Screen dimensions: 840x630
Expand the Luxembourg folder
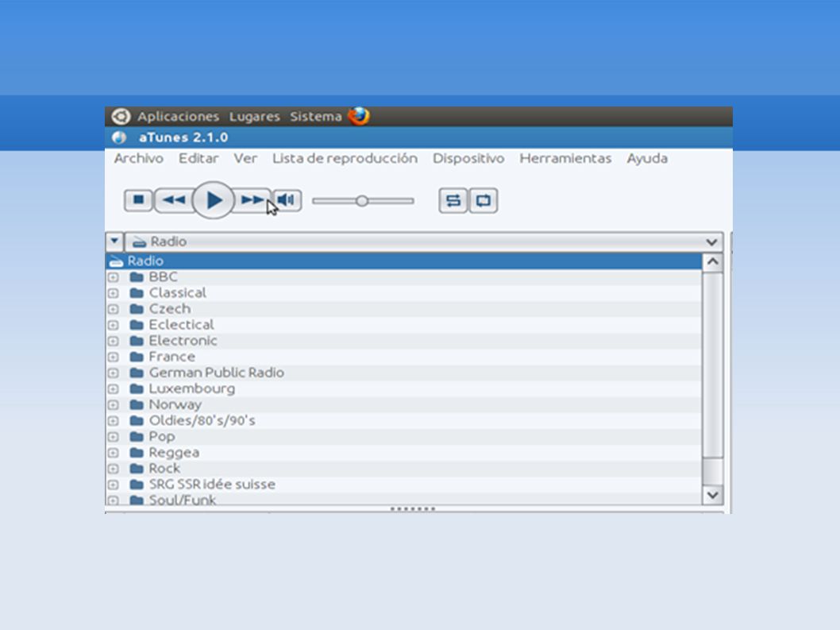pyautogui.click(x=113, y=389)
